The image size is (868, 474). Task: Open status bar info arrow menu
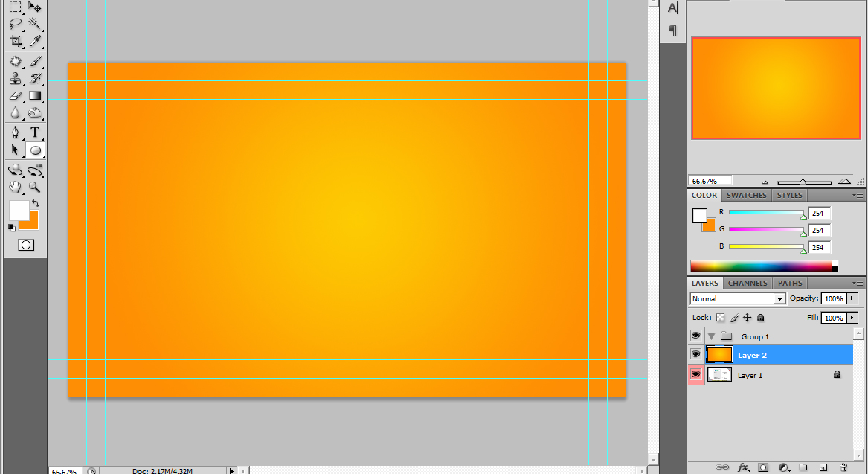(x=232, y=471)
